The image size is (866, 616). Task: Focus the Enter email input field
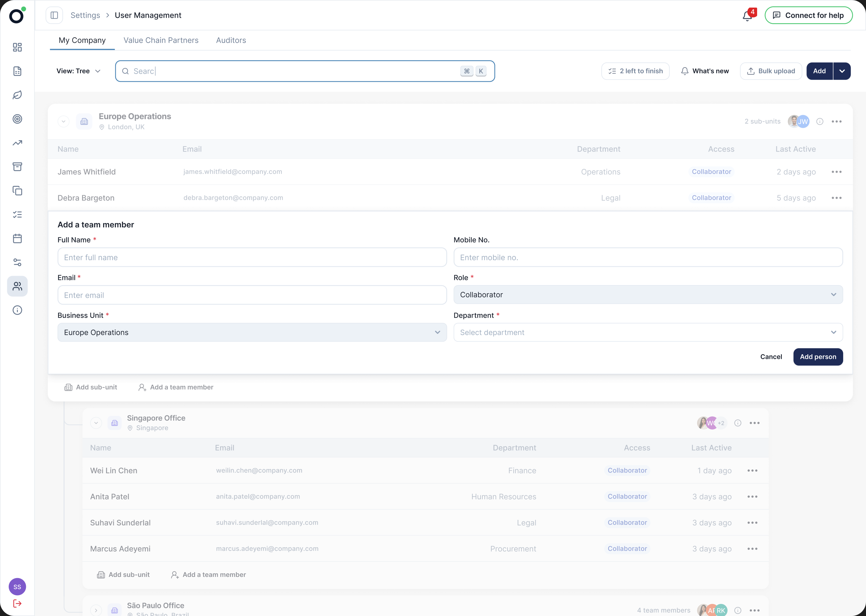click(252, 295)
